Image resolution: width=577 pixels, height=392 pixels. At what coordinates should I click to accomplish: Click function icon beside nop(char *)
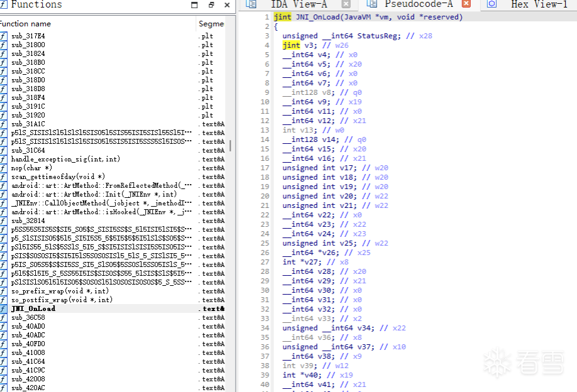(3, 168)
